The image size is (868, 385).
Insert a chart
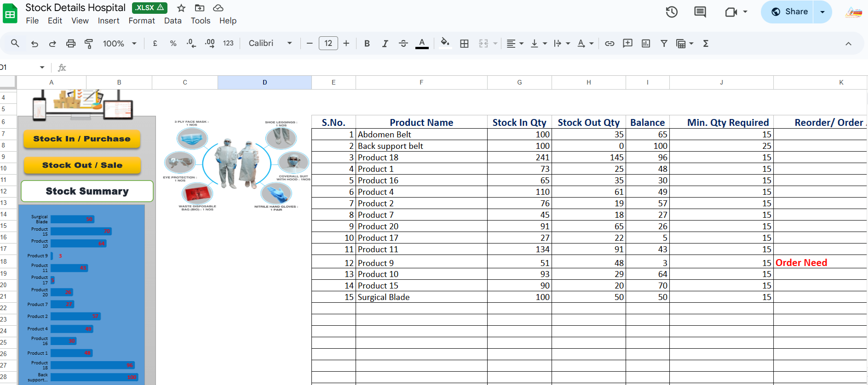[x=646, y=43]
